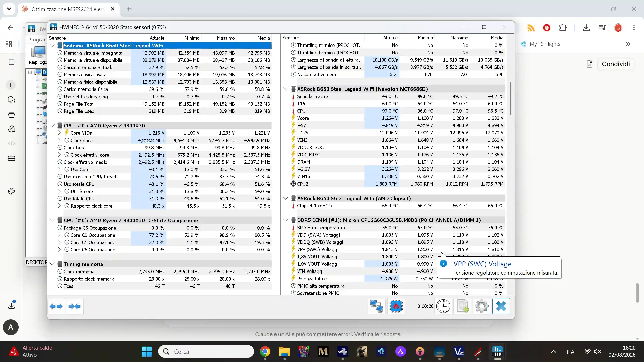Select the Ottimizzazione MSFS2024 browser tab
Viewport: 644px width, 362px height.
pyautogui.click(x=68, y=9)
